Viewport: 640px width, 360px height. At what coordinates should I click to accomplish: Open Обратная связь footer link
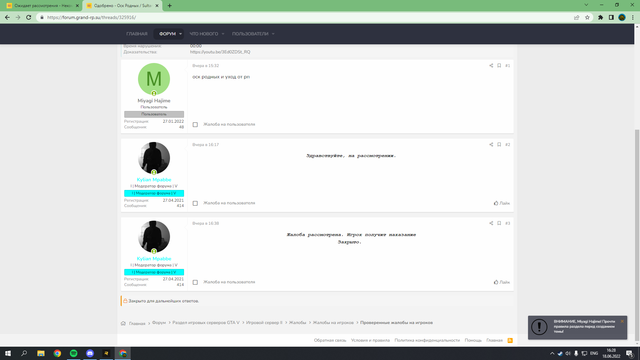[330, 340]
